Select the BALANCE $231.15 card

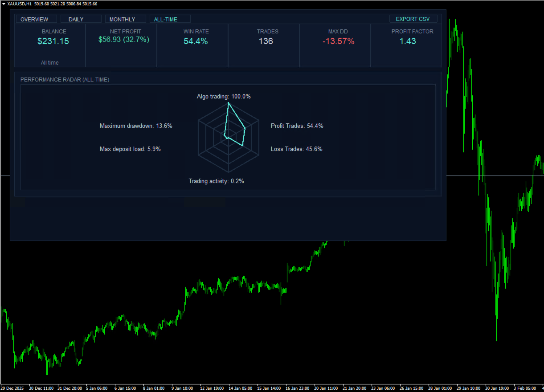[x=50, y=45]
